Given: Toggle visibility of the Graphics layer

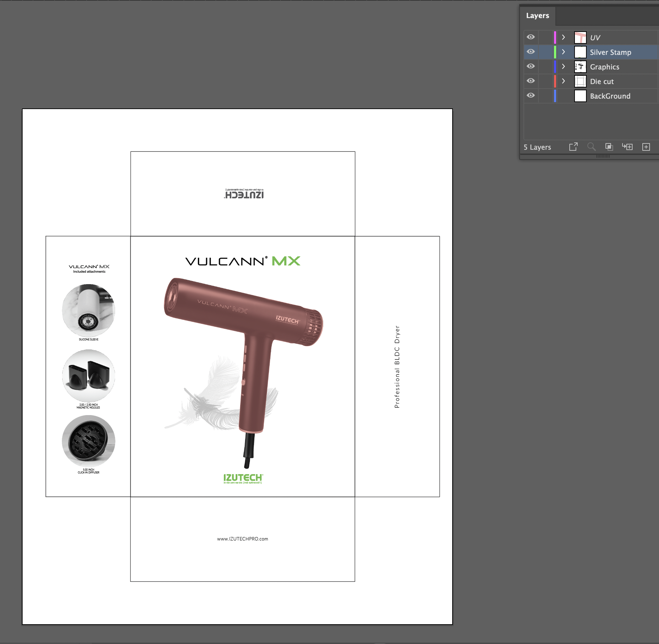Looking at the screenshot, I should click(530, 66).
